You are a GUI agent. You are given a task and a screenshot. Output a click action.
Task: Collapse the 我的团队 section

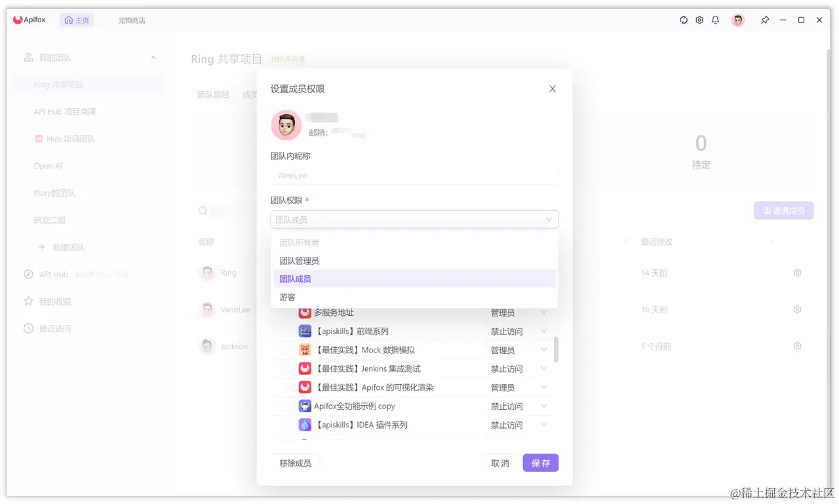(x=153, y=57)
